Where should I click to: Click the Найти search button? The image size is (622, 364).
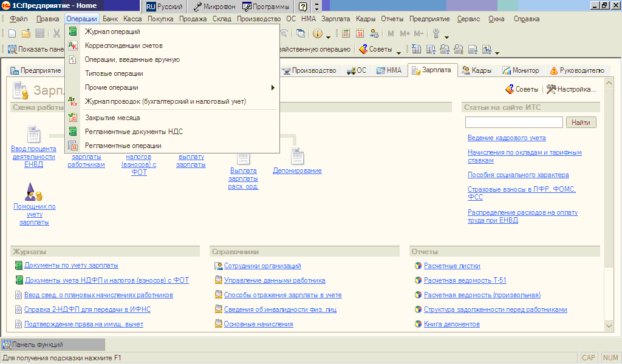point(581,123)
